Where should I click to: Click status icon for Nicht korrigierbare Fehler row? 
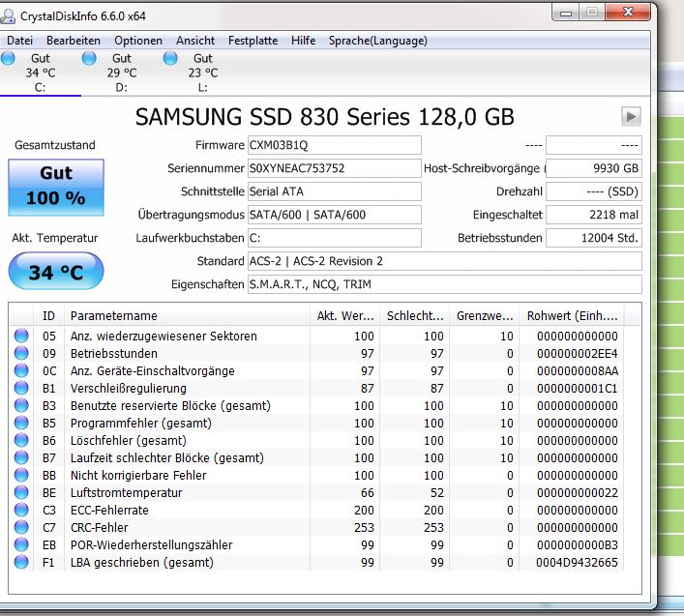pyautogui.click(x=21, y=475)
